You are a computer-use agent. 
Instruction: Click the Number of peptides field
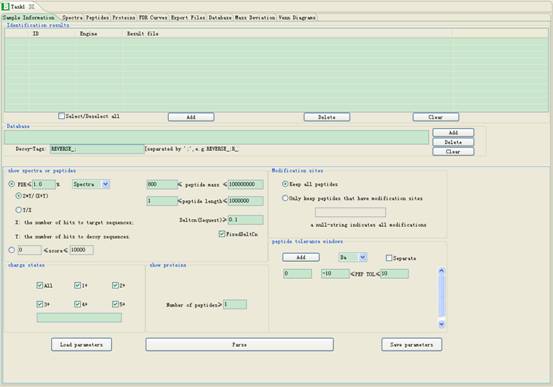coord(235,304)
